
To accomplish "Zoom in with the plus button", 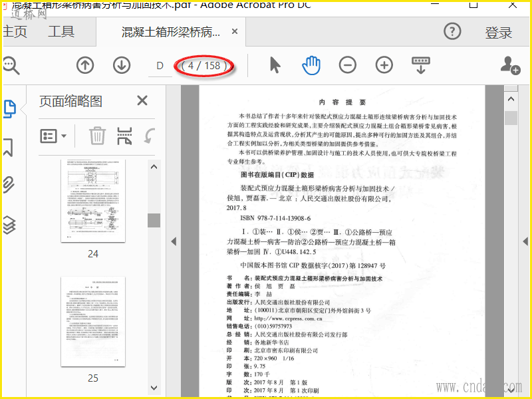I will [384, 65].
